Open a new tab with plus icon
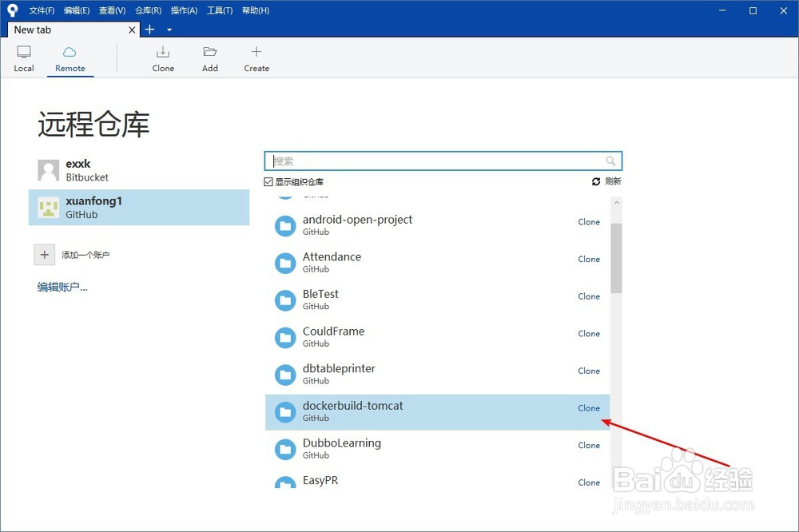 click(x=150, y=30)
